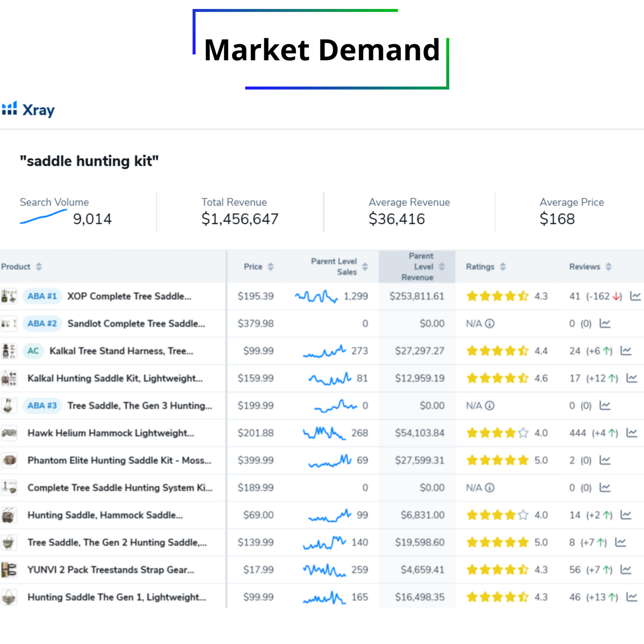Sort by Parent Level Revenue arrows
Image resolution: width=644 pixels, height=644 pixels.
click(442, 267)
